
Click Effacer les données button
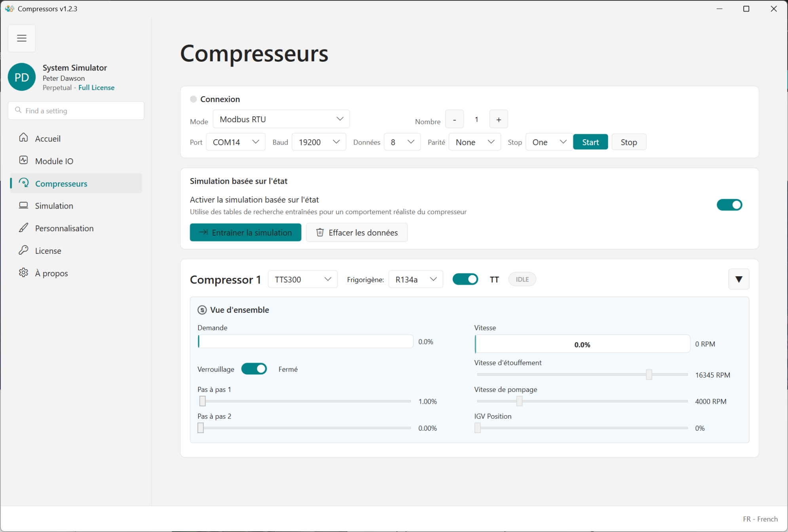click(357, 233)
